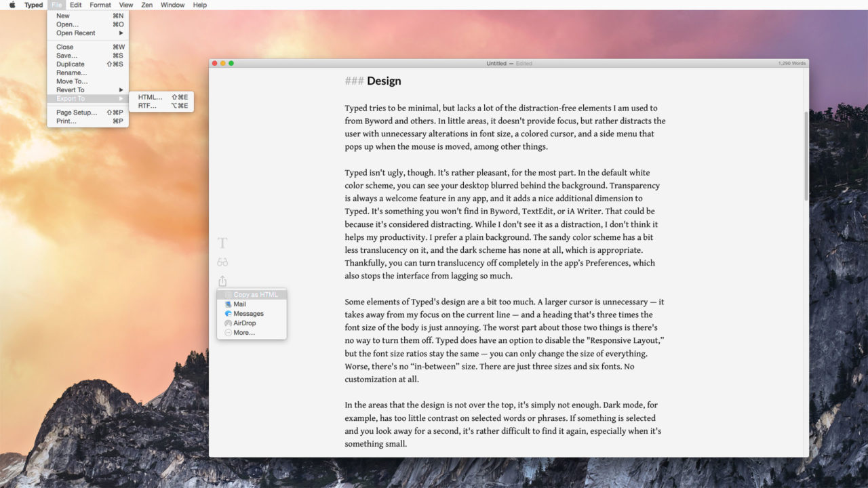Screen dimensions: 868x488
Task: Choose Rename… from the File menu
Action: tap(87, 73)
